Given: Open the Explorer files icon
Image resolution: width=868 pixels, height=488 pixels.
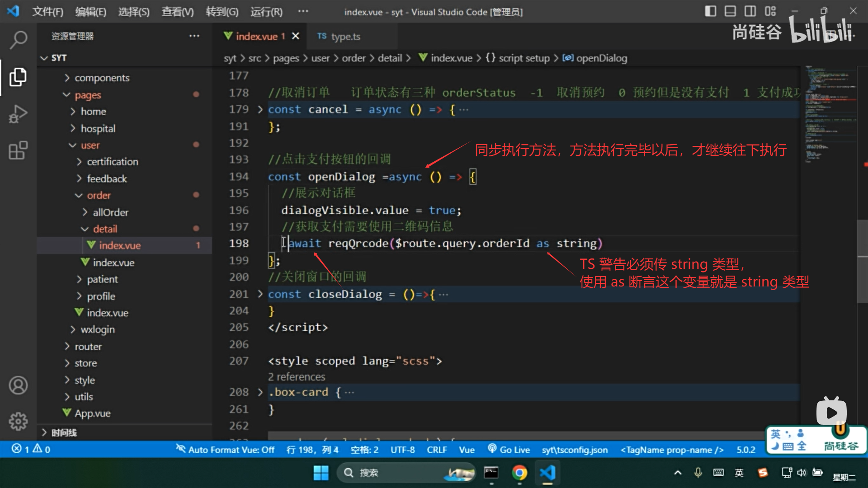Looking at the screenshot, I should (18, 77).
